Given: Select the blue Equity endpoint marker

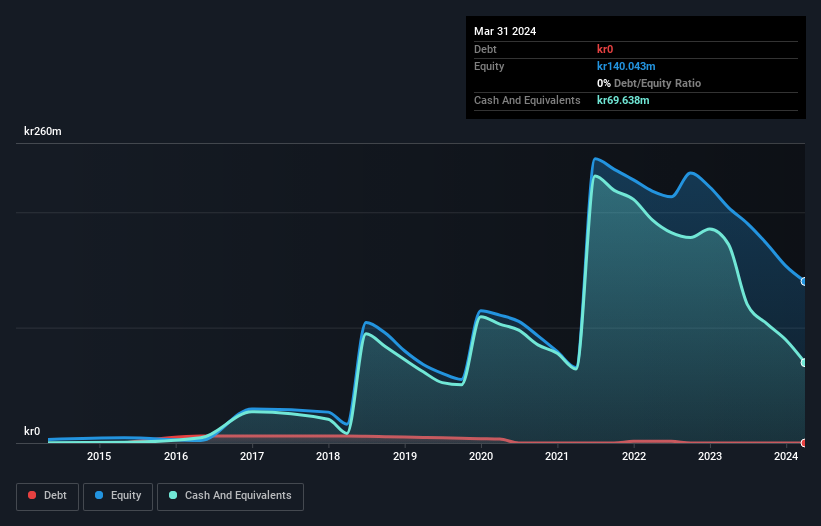Looking at the screenshot, I should 804,282.
